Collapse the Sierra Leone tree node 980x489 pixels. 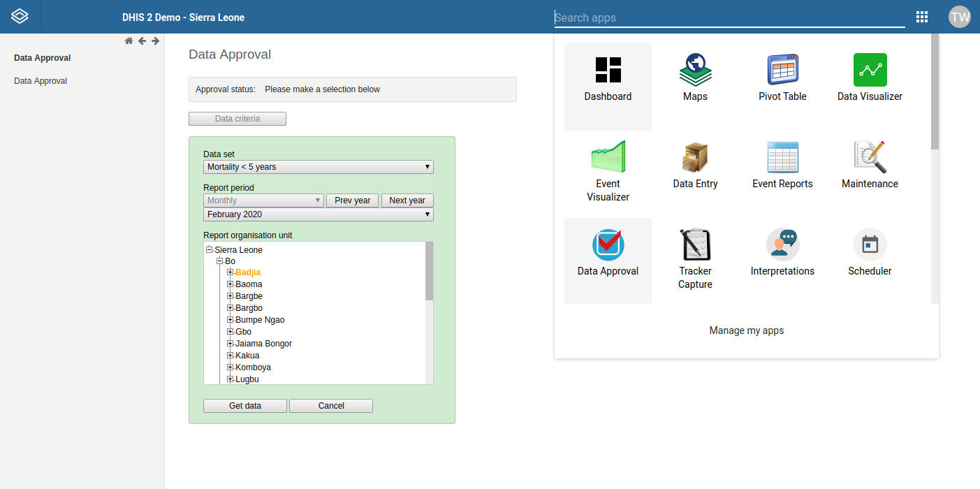point(209,249)
